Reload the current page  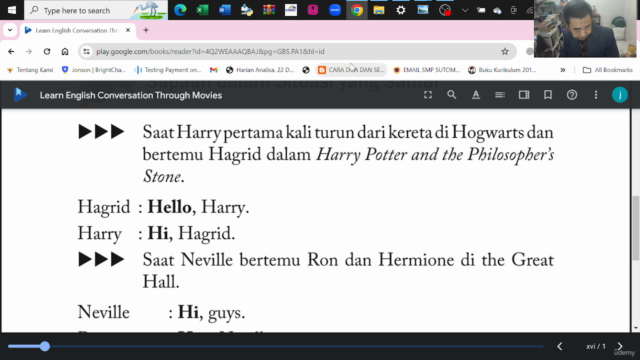pyautogui.click(x=47, y=51)
